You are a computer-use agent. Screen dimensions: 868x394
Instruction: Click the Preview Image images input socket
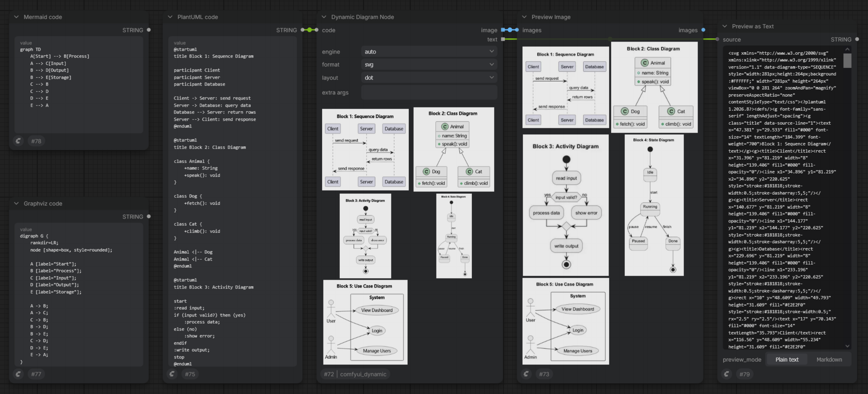[517, 30]
